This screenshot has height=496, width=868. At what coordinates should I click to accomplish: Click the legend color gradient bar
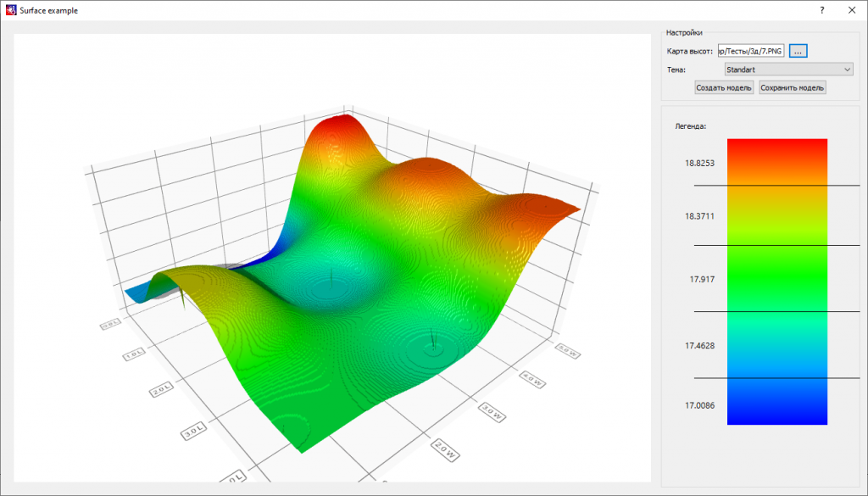pyautogui.click(x=776, y=281)
